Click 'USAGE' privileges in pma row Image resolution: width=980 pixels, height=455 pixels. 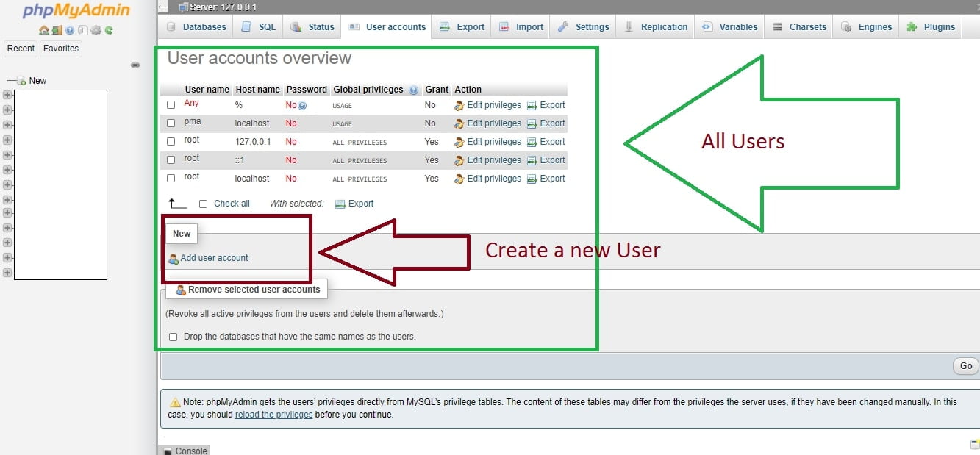pos(342,124)
